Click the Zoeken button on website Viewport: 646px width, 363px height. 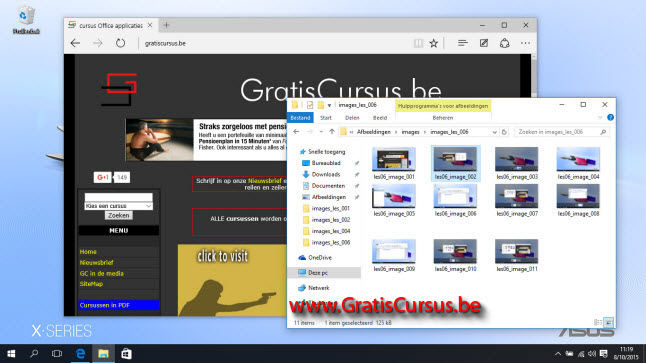point(119,215)
